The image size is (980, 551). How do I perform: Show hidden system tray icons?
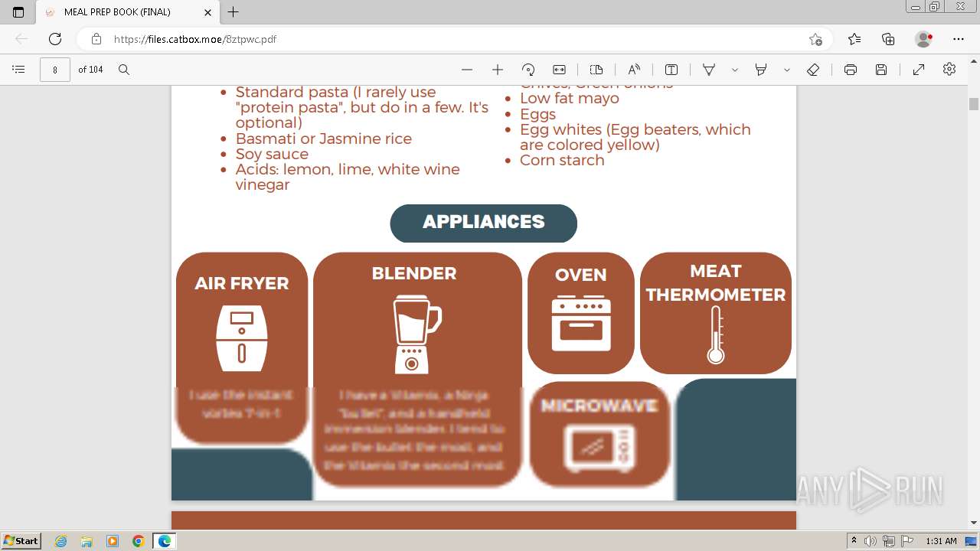click(x=854, y=541)
